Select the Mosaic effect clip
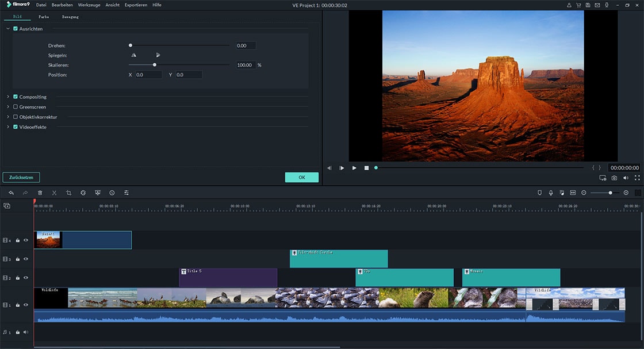The height and width of the screenshot is (349, 644). point(511,278)
